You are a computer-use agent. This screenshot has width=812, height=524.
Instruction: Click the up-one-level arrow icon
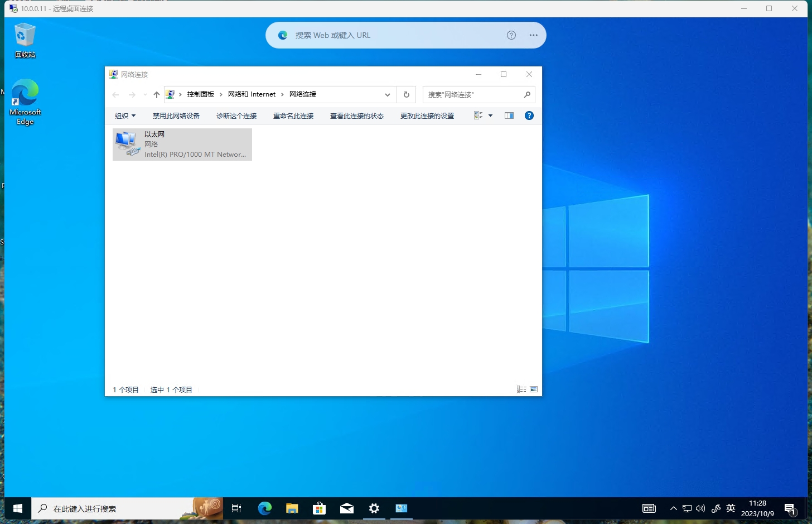click(156, 94)
